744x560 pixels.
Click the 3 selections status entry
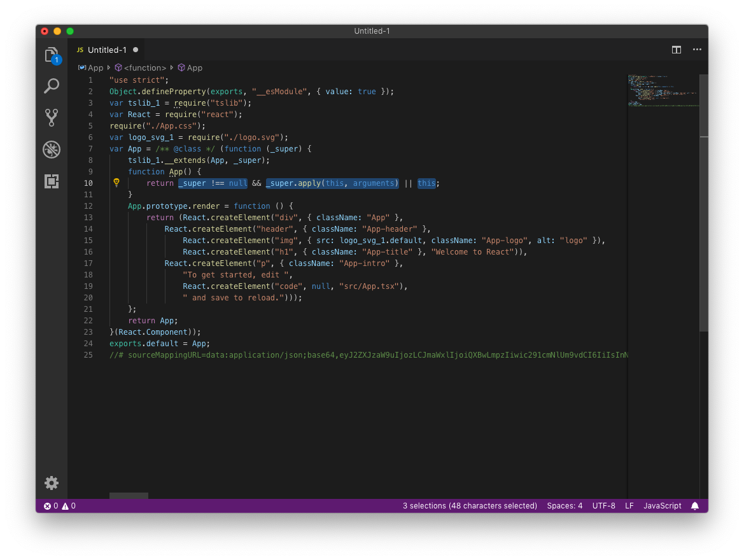point(470,505)
